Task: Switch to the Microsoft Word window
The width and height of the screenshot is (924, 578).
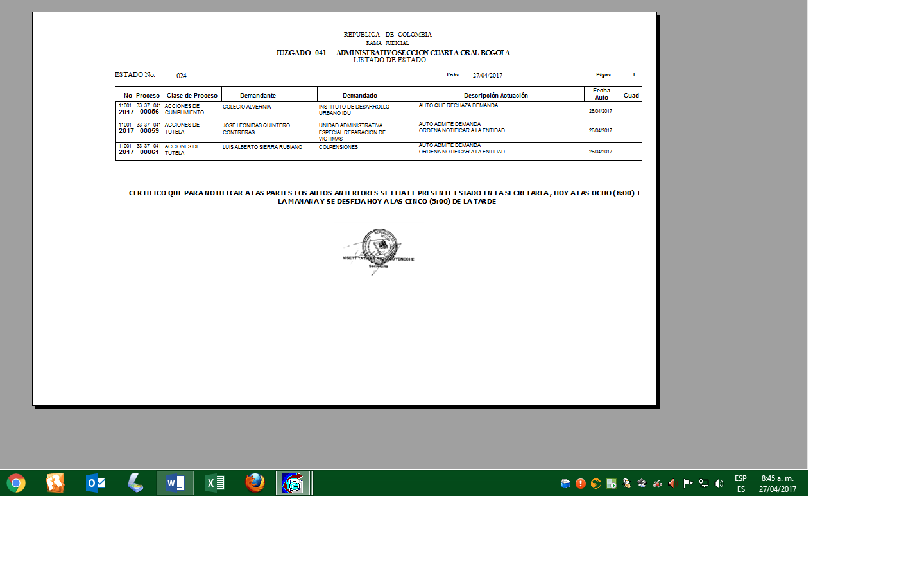Action: click(175, 483)
